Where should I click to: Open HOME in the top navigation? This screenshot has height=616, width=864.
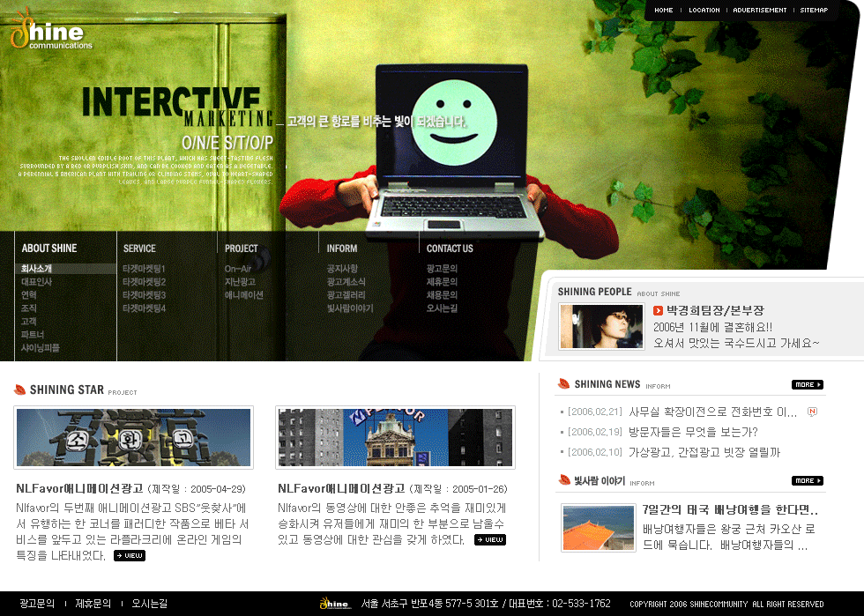[663, 11]
